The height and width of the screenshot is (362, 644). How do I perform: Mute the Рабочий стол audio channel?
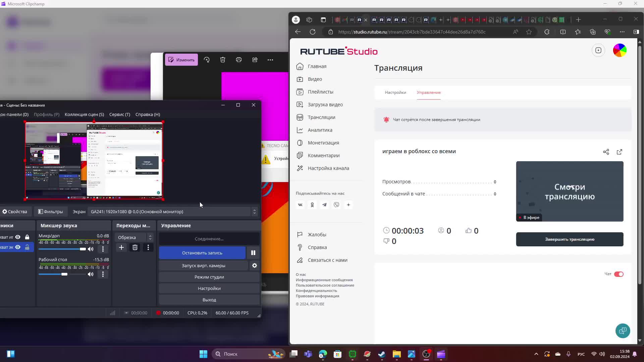point(91,274)
